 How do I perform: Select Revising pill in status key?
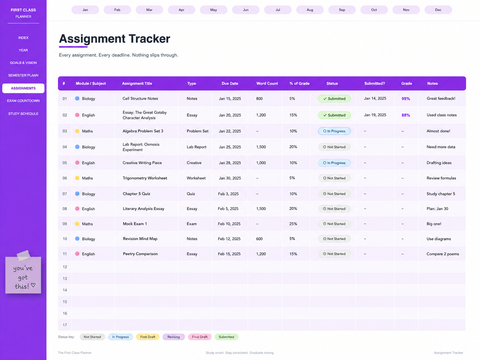tap(174, 337)
